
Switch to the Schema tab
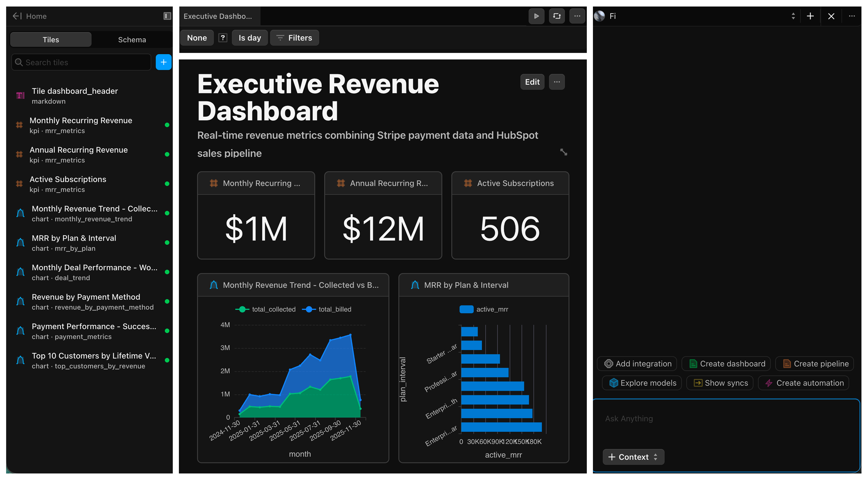pos(132,39)
